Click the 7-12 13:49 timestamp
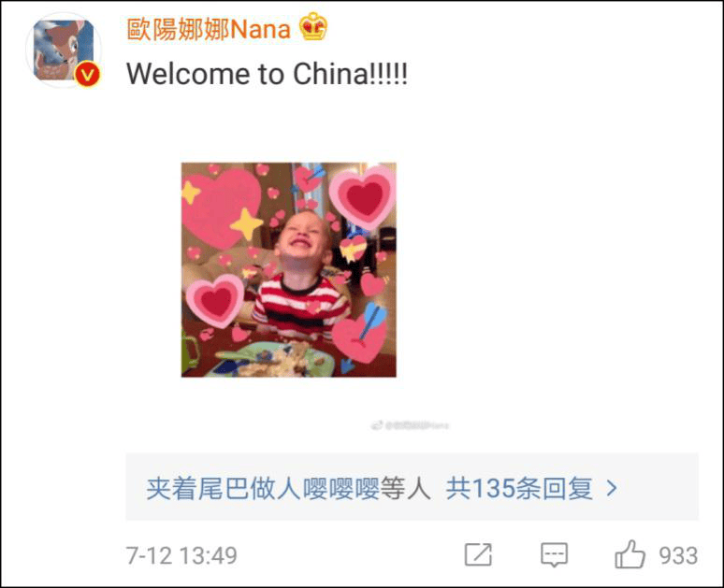 pyautogui.click(x=181, y=555)
